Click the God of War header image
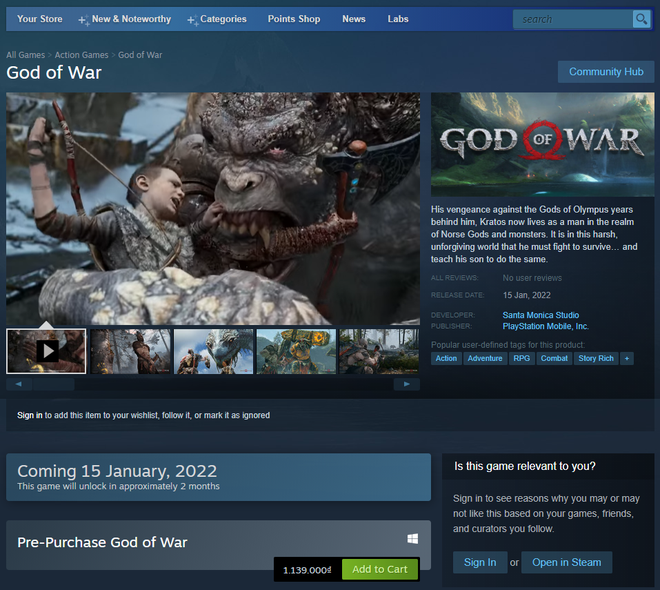The image size is (660, 590). click(543, 144)
